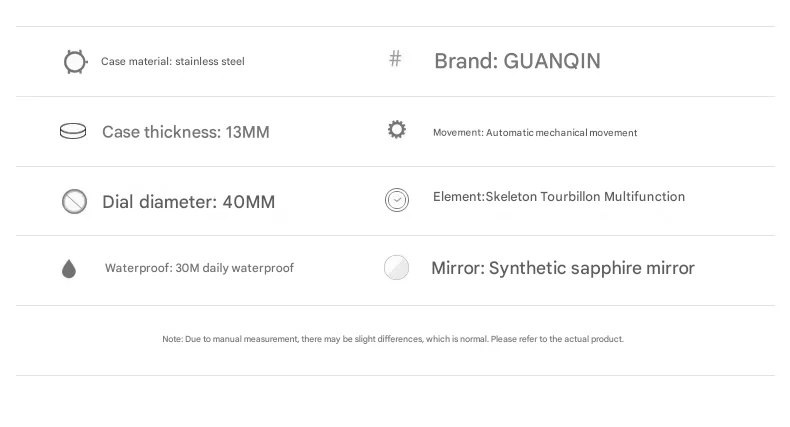
Task: Click the watch face element icon
Action: (397, 200)
